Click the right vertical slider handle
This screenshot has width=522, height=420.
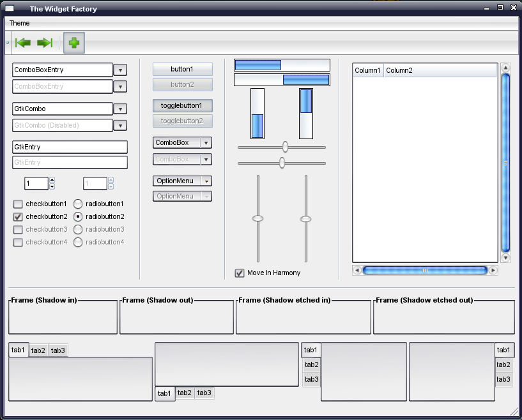point(305,219)
